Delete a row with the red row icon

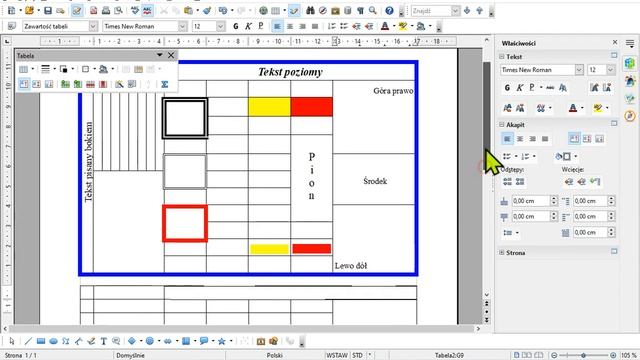90,84
